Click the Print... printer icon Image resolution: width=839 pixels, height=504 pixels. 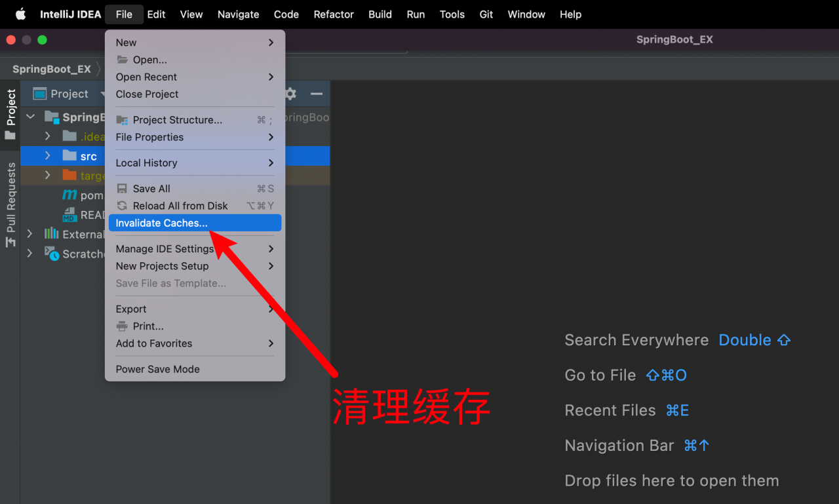pos(122,326)
